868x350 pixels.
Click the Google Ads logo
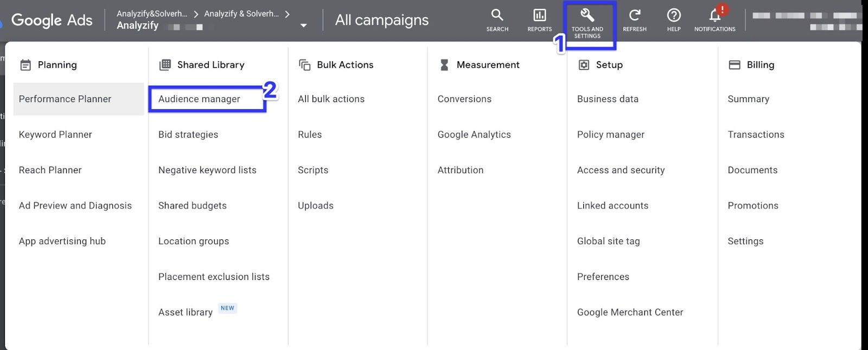pos(51,21)
